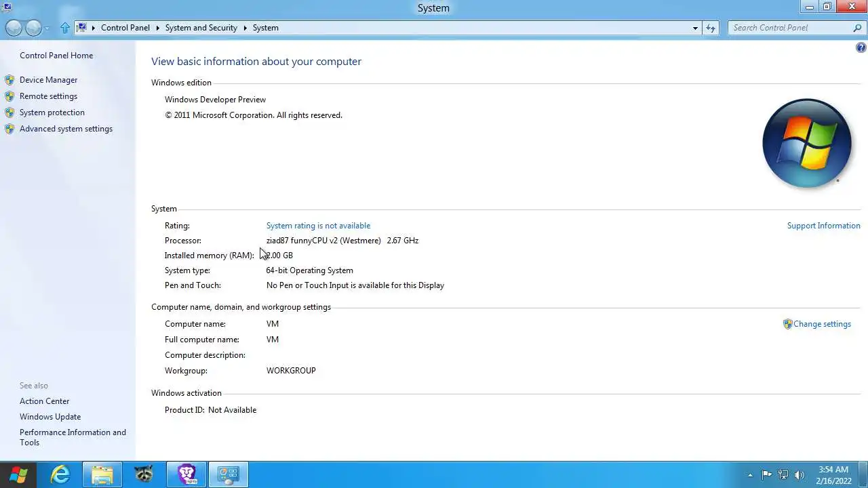Open recent pages dropdown beside navigation arrows
Viewport: 868px width, 488px height.
47,28
